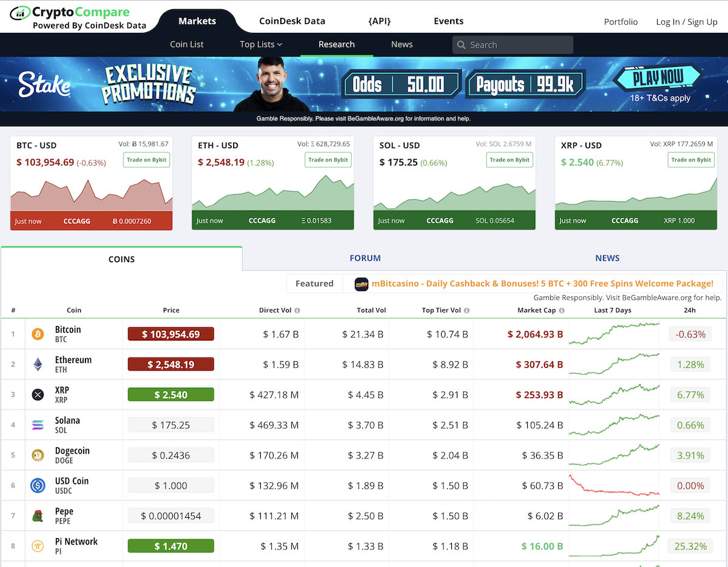The image size is (728, 567).
Task: Open the {API} tab
Action: (x=380, y=21)
